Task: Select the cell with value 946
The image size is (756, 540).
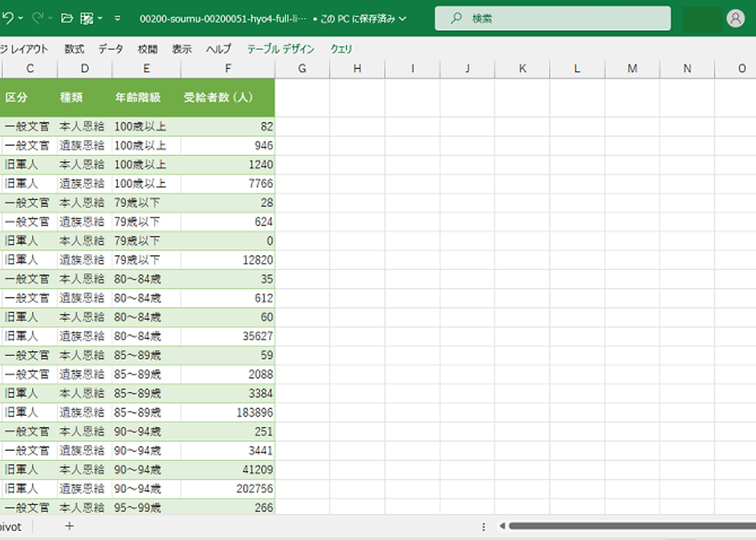Action: click(x=227, y=146)
